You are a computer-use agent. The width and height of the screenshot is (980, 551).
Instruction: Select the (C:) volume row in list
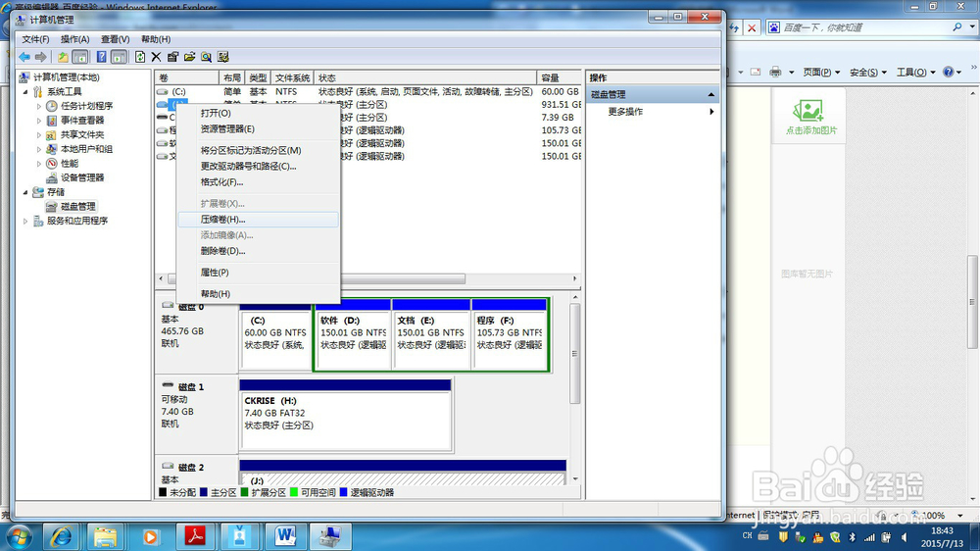pyautogui.click(x=368, y=92)
